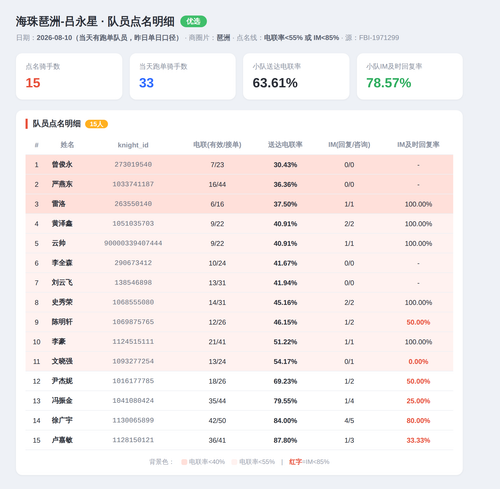This screenshot has height=489, width=500.
Task: Select rider name 史秀荣
Action: 62,302
